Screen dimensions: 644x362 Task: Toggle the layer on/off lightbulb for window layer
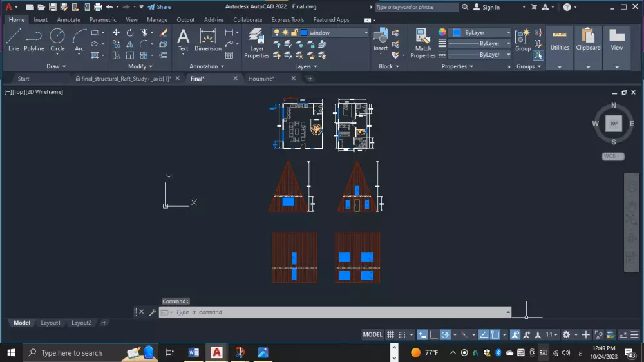click(x=276, y=32)
